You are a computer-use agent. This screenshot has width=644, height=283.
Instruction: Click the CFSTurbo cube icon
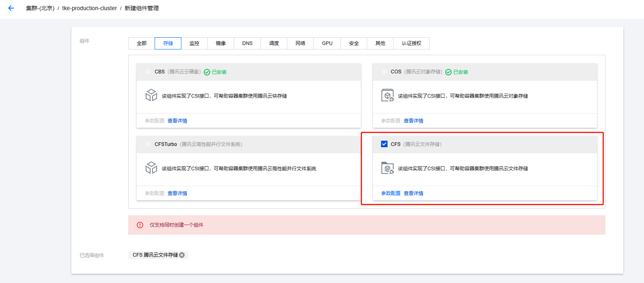pos(151,168)
